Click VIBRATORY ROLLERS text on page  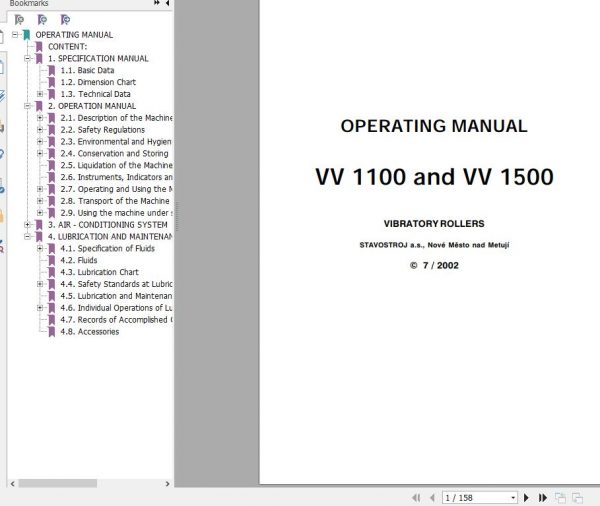click(x=434, y=224)
